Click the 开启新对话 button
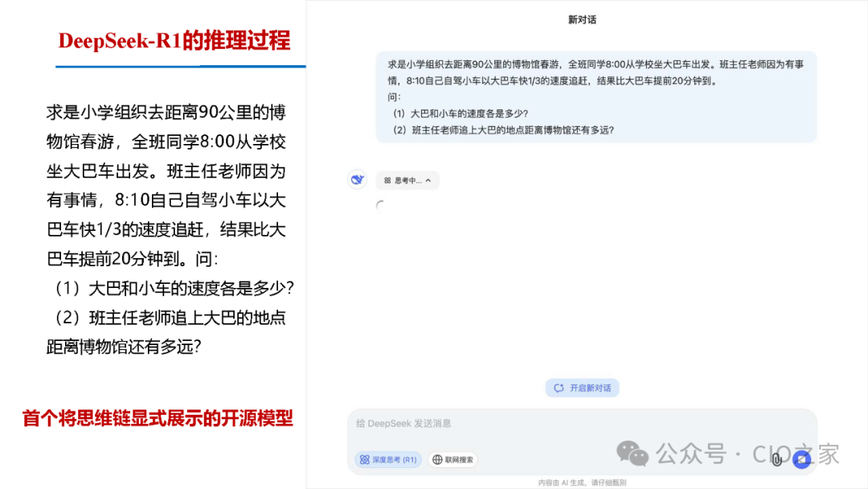868x489 pixels. pyautogui.click(x=582, y=388)
